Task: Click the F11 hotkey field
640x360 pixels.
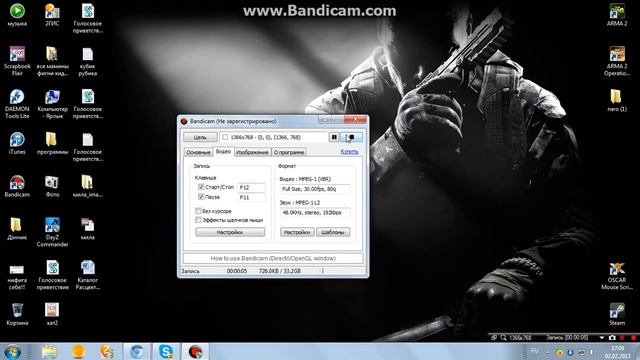Action: tap(251, 197)
